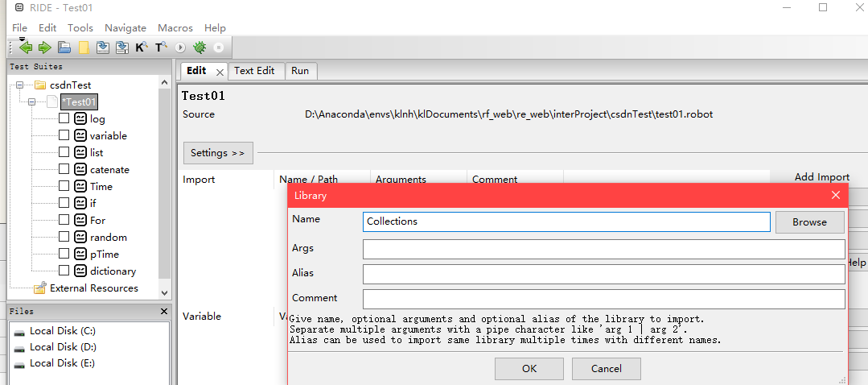Tick the checkbox for test pTime

pyautogui.click(x=64, y=254)
